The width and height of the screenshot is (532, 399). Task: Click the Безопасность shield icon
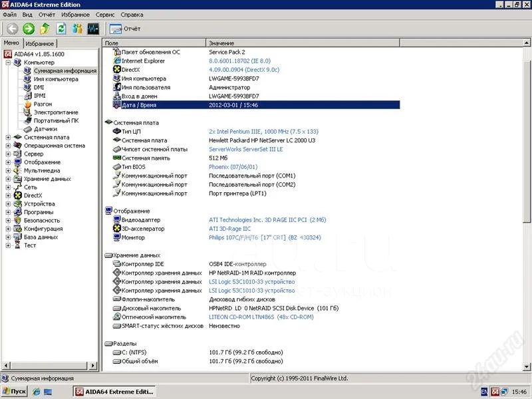coord(18,221)
